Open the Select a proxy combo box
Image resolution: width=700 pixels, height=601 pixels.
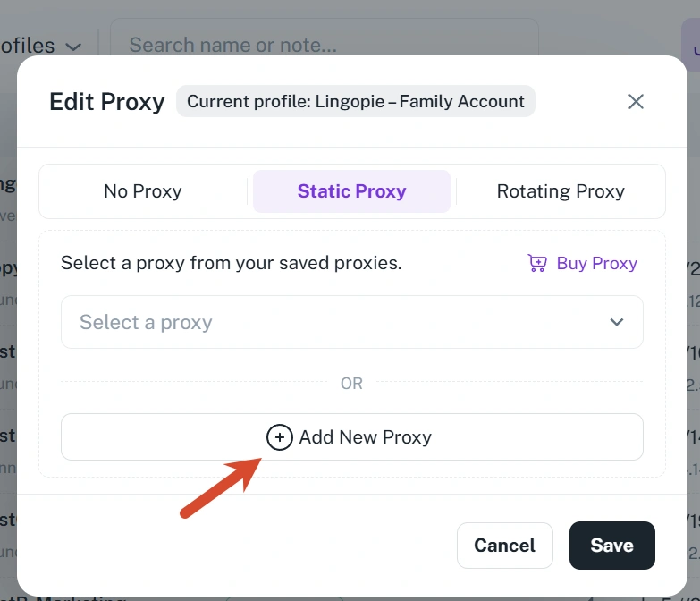click(x=351, y=322)
